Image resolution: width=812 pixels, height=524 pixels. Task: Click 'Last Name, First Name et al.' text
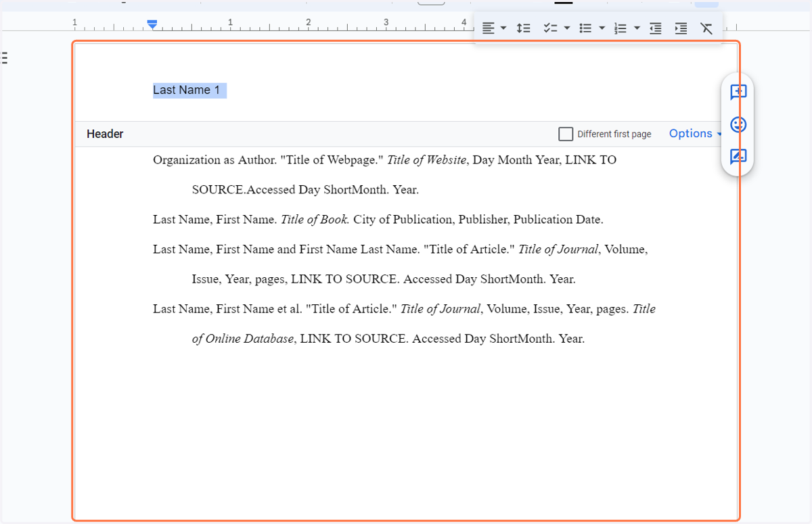(227, 309)
